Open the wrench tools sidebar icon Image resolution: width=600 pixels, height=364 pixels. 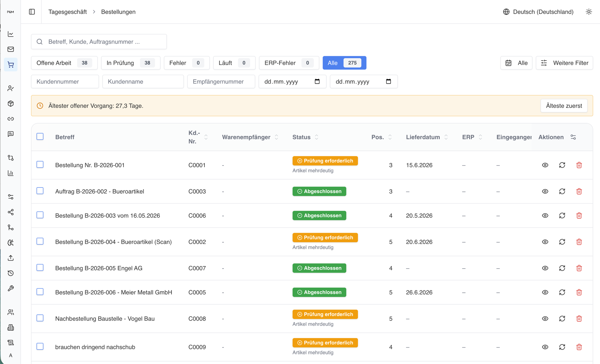pyautogui.click(x=11, y=288)
